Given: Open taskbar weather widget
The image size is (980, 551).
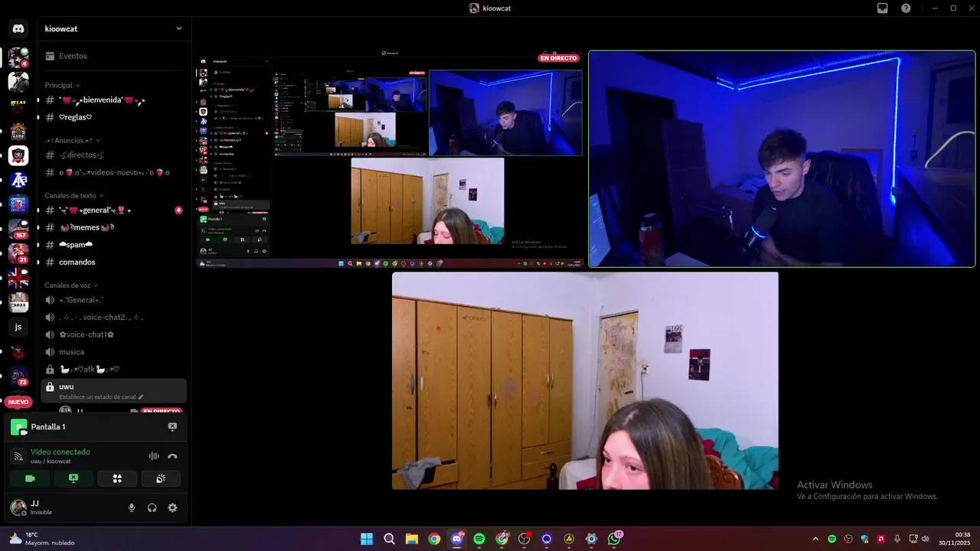Looking at the screenshot, I should (42, 539).
